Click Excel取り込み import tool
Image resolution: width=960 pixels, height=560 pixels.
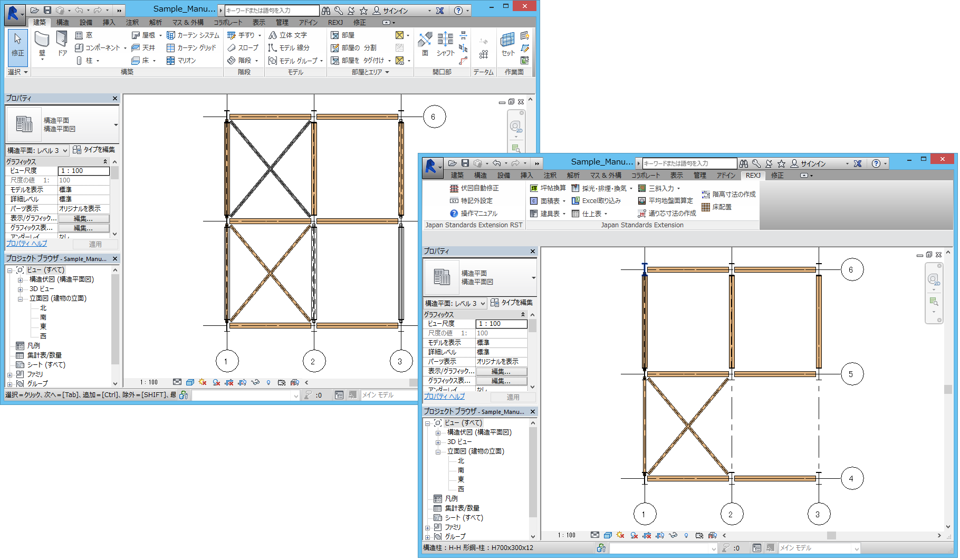coord(597,201)
